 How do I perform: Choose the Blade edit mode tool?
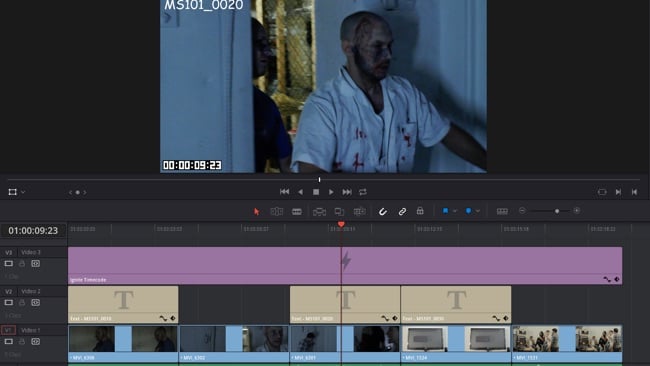point(297,211)
